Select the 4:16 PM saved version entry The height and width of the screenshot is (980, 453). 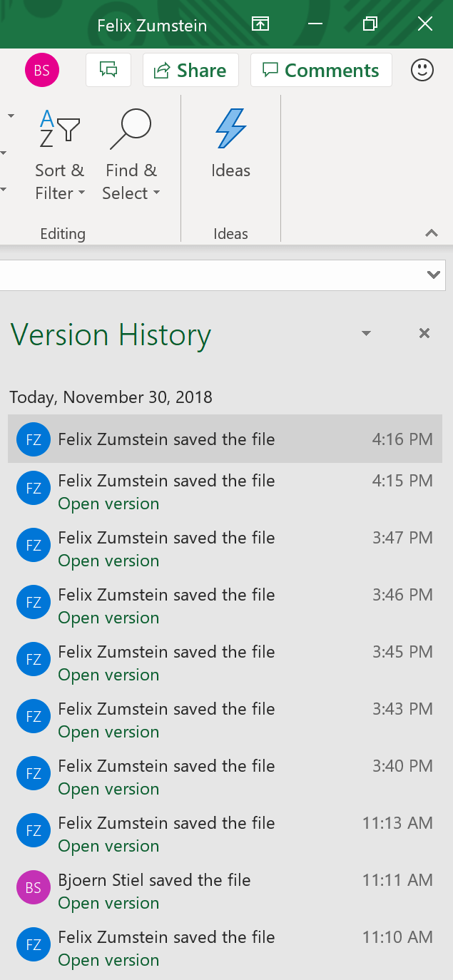[225, 439]
